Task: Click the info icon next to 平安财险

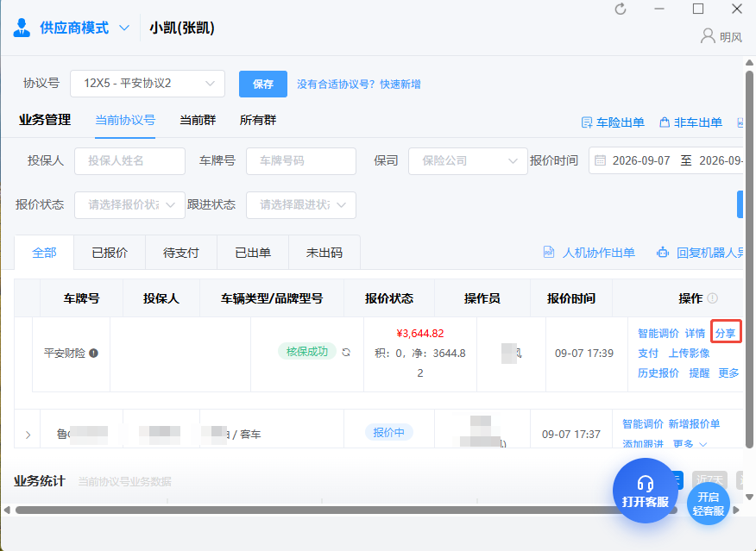Action: click(x=93, y=353)
